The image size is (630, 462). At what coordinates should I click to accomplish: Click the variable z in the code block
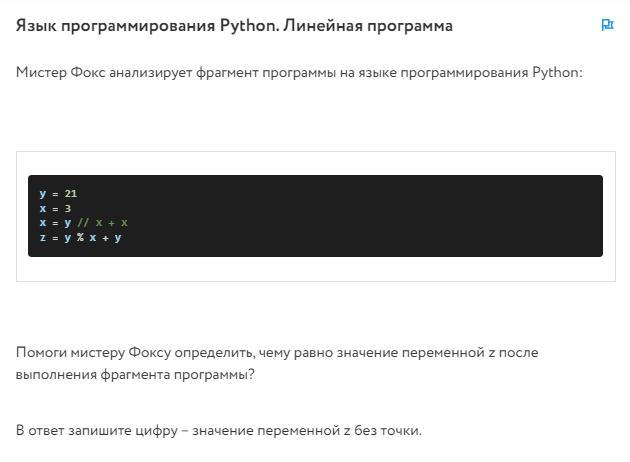43,238
